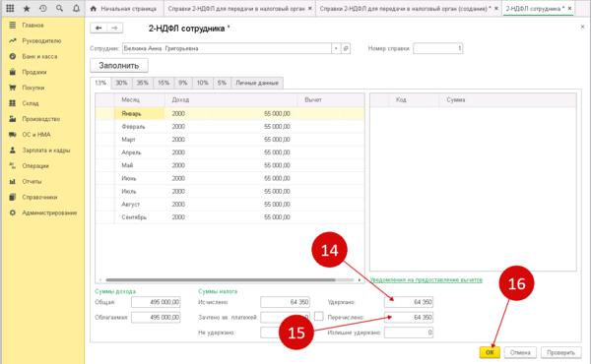Select the 10% rate tab
The image size is (591, 364).
(203, 83)
